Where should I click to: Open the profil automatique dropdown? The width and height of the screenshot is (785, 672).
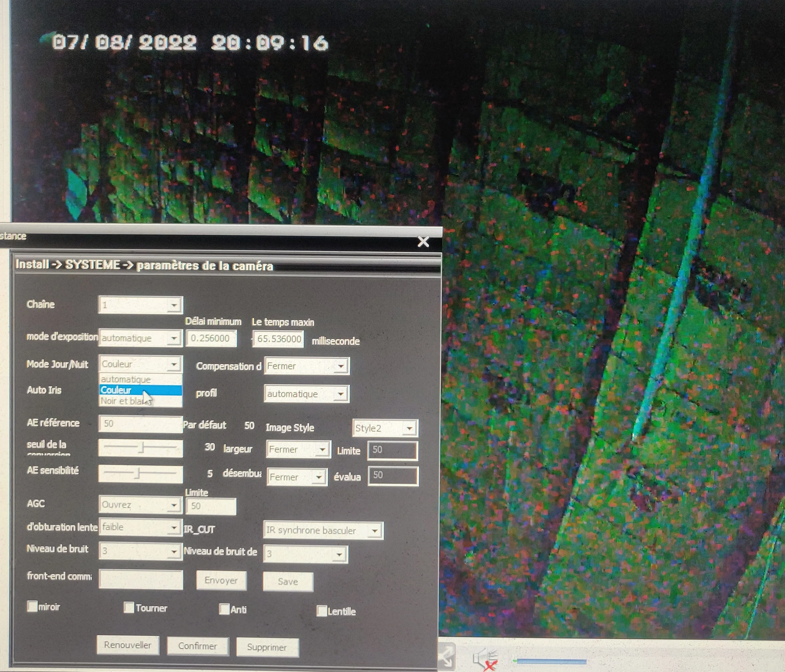341,394
